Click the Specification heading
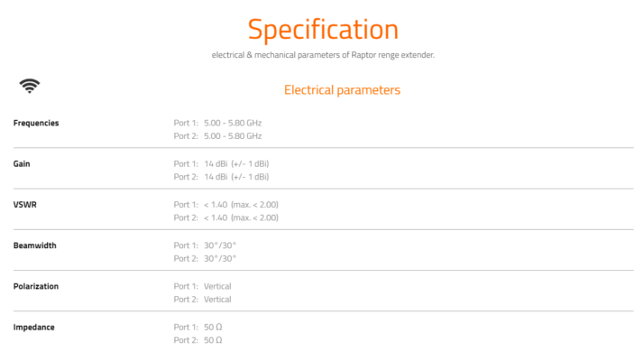This screenshot has height=361, width=644. click(323, 30)
